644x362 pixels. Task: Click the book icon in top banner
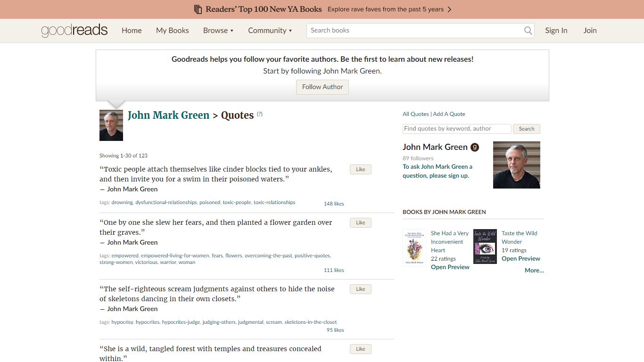tap(198, 9)
